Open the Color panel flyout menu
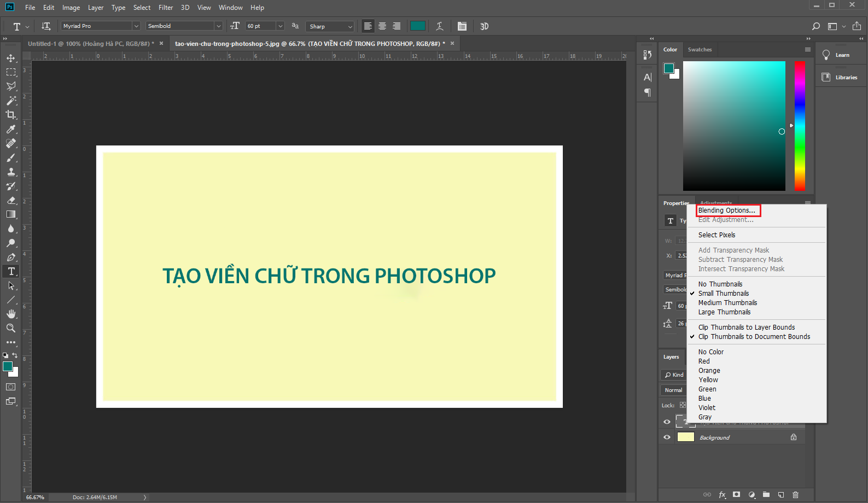Image resolution: width=868 pixels, height=503 pixels. 807,50
